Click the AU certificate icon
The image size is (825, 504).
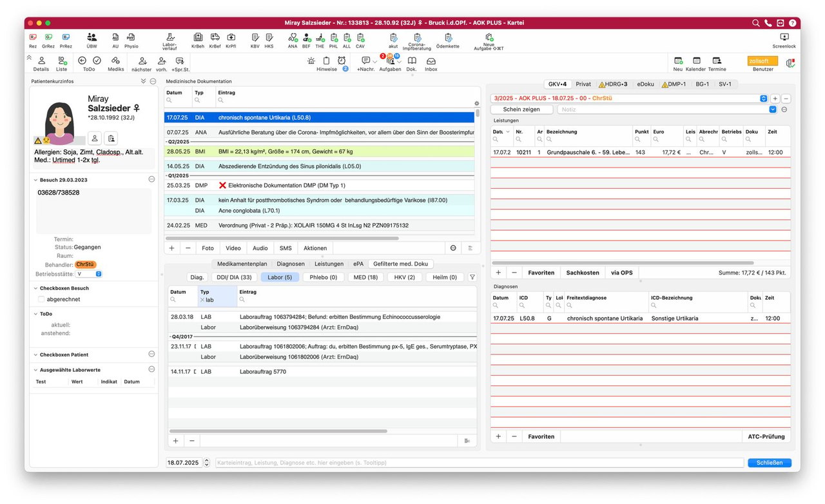115,41
